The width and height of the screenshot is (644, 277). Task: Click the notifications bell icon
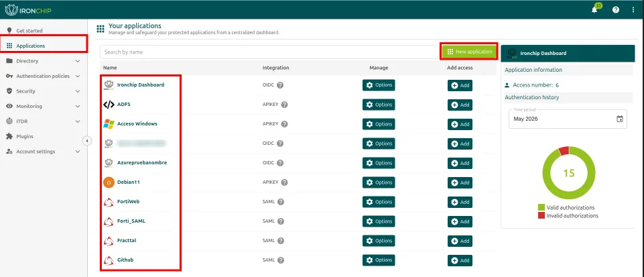pyautogui.click(x=594, y=10)
